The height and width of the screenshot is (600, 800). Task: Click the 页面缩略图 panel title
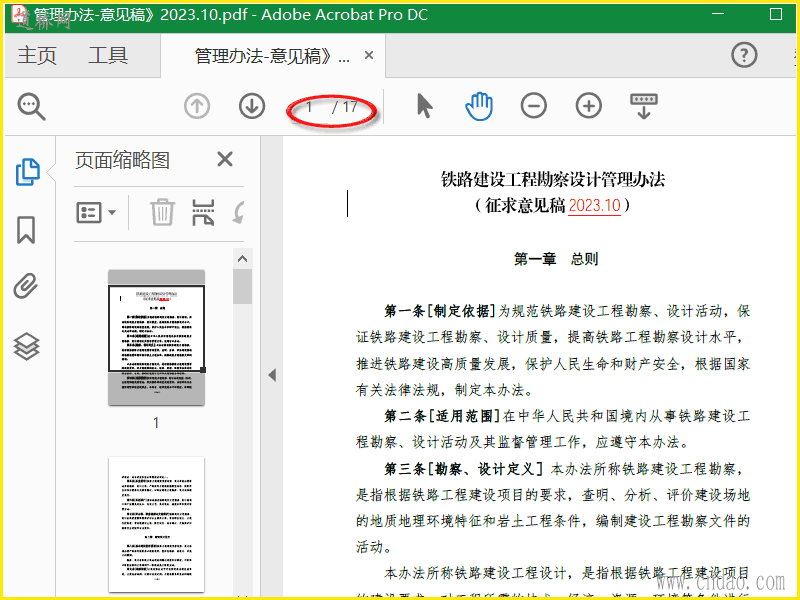coord(122,160)
